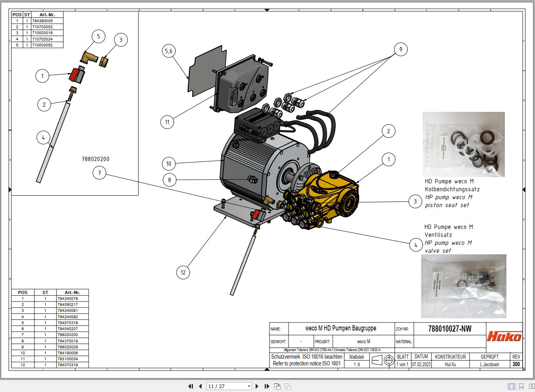Click callout bubble 10 pointing to motor
Viewport: 535px width, 392px height.
tap(169, 163)
